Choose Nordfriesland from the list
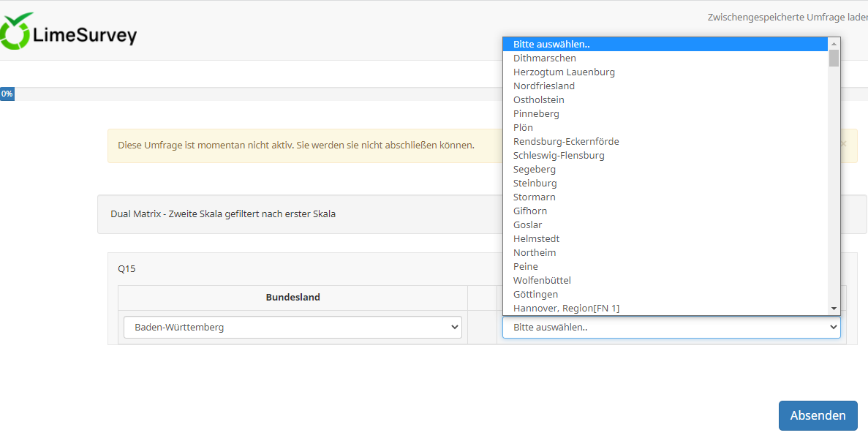 coord(544,86)
